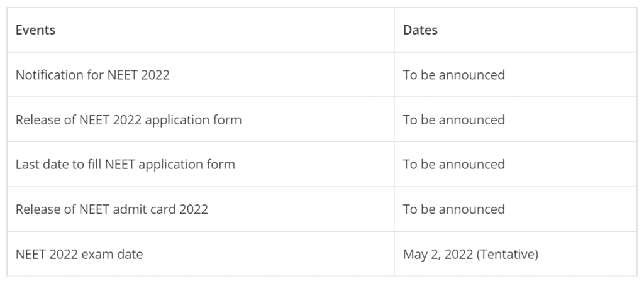Click the word Tentative in last row
The height and width of the screenshot is (281, 644).
508,255
